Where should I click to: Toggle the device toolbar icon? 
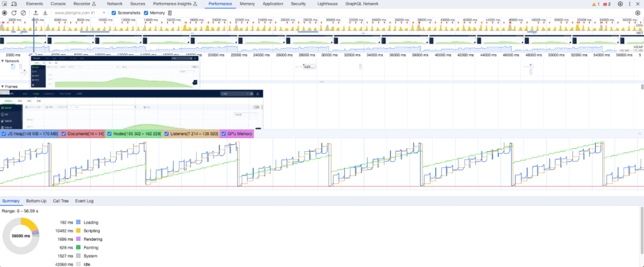point(14,4)
